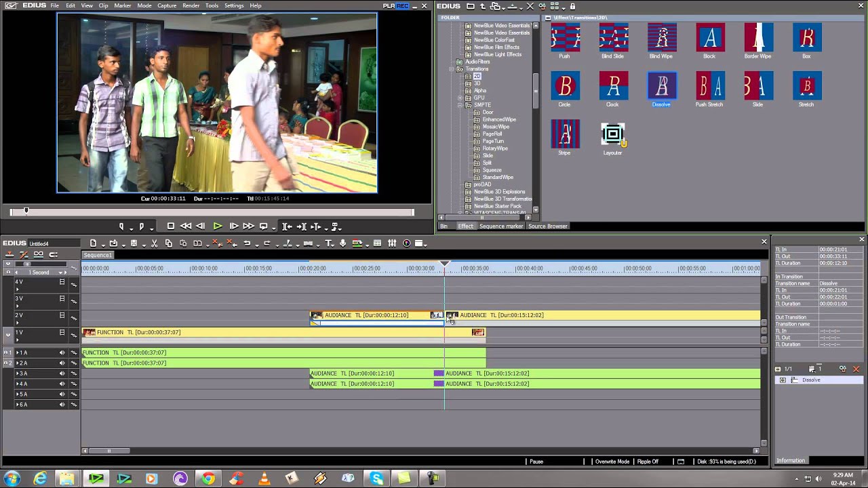This screenshot has height=488, width=868.
Task: Click the Copy icon in the timeline toolbar
Action: [169, 243]
